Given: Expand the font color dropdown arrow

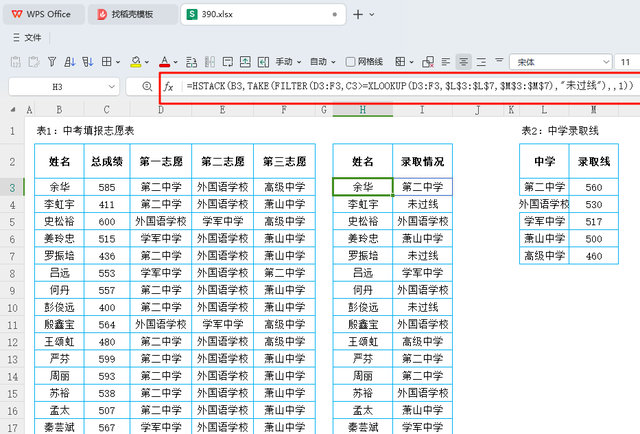Looking at the screenshot, I should [x=176, y=62].
